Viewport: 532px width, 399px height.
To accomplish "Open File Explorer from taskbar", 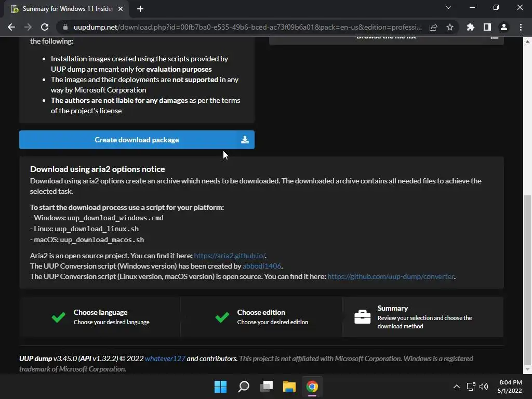I will tap(289, 387).
